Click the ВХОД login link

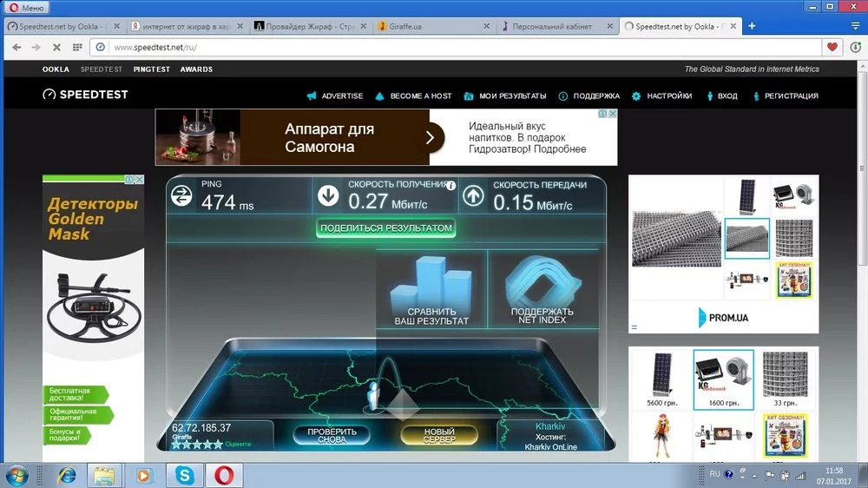[x=722, y=96]
